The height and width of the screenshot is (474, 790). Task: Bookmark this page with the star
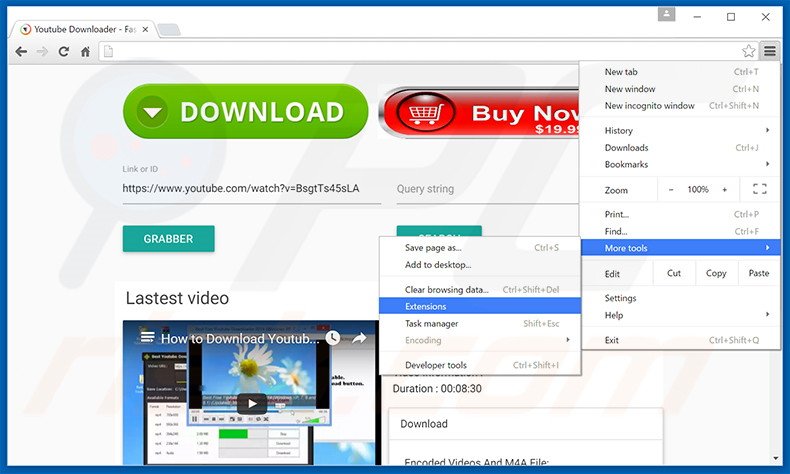(x=749, y=51)
